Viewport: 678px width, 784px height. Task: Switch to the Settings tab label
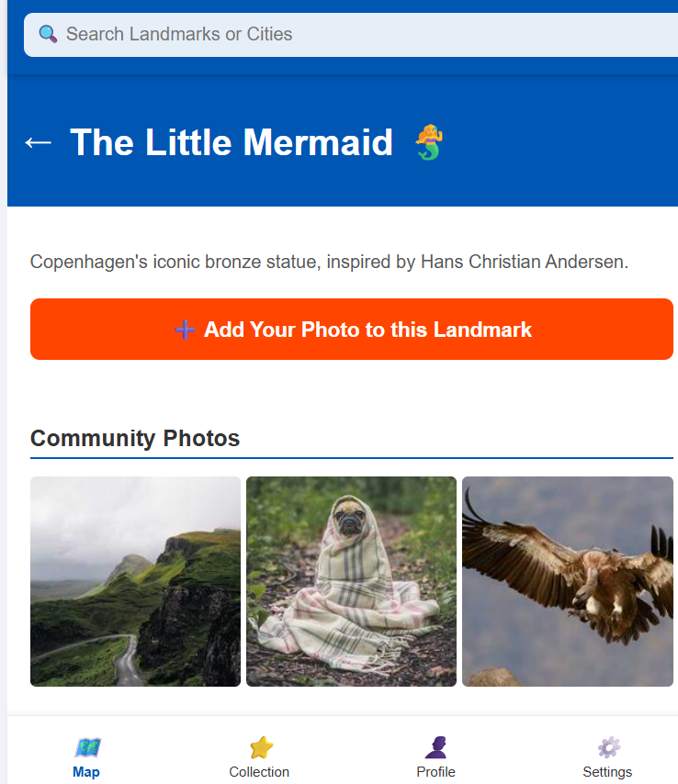pyautogui.click(x=607, y=771)
